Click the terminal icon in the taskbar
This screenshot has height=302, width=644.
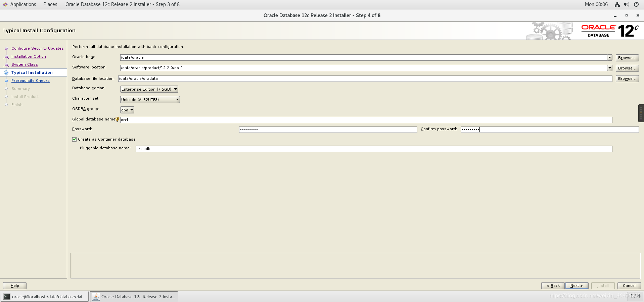tap(7, 296)
